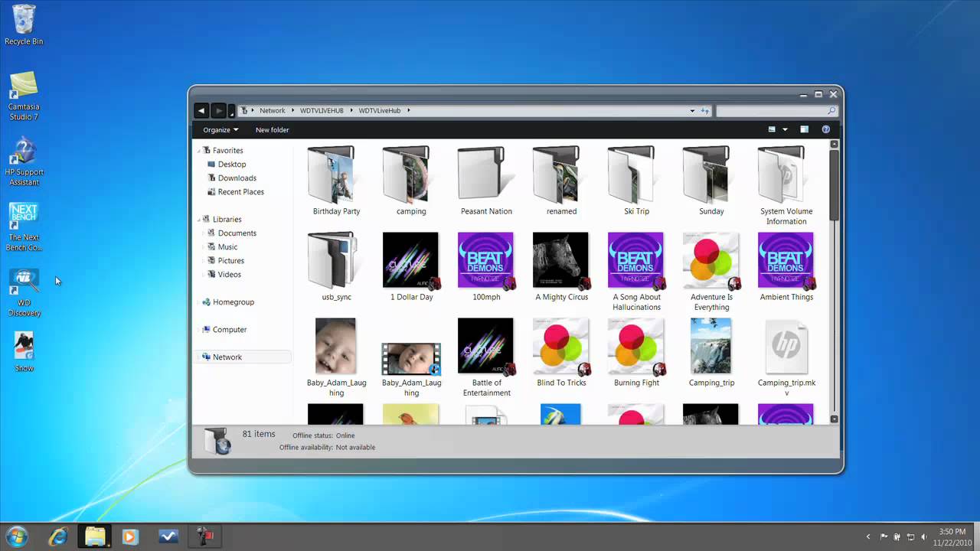This screenshot has height=551, width=980.
Task: Open the Organize dropdown menu
Action: click(220, 130)
